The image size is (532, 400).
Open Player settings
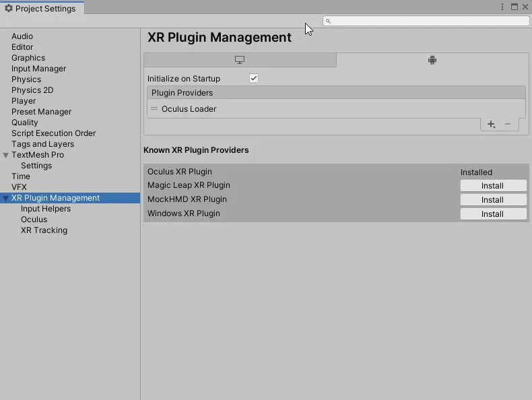(x=24, y=101)
